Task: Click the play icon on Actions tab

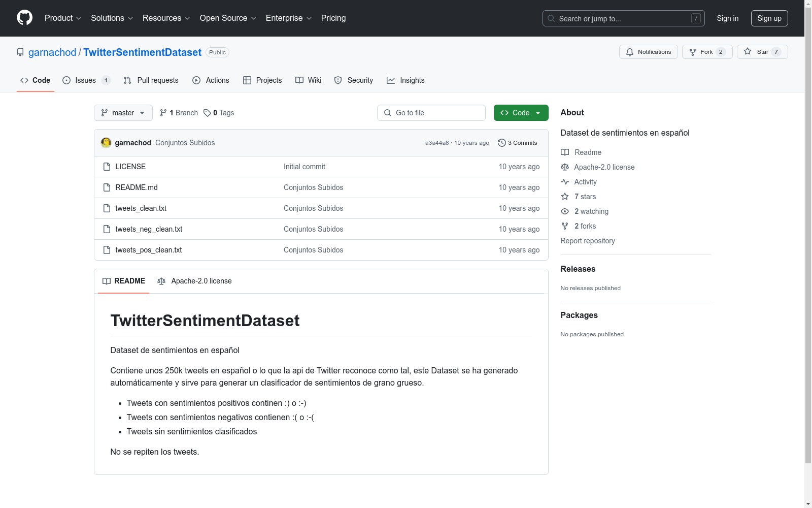Action: point(196,80)
